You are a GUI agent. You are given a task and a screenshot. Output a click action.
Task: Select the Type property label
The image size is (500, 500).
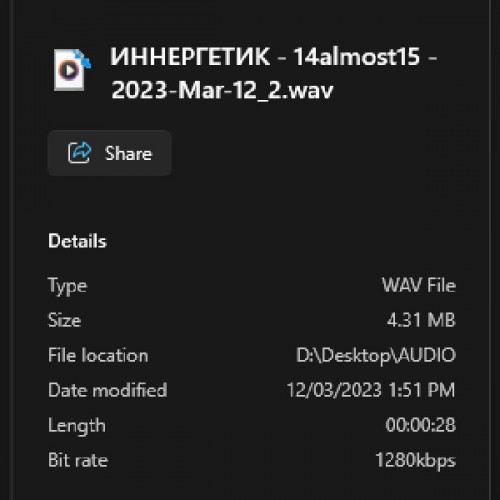tap(68, 286)
